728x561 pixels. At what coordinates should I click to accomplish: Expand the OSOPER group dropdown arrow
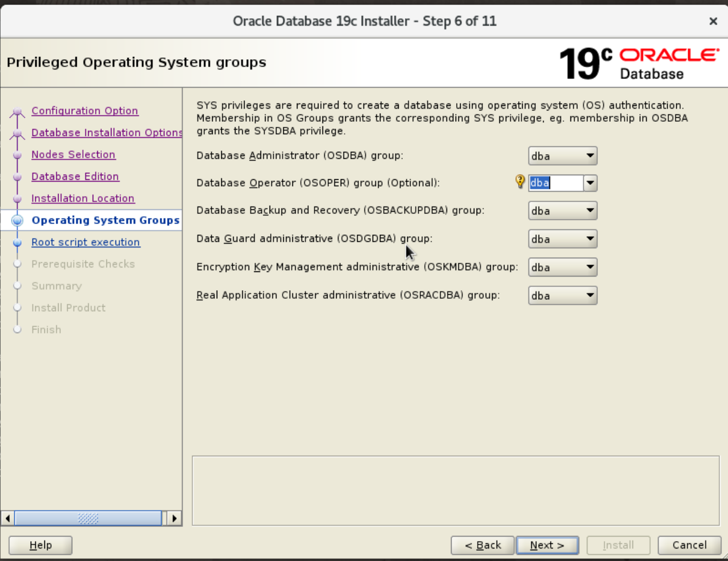590,183
